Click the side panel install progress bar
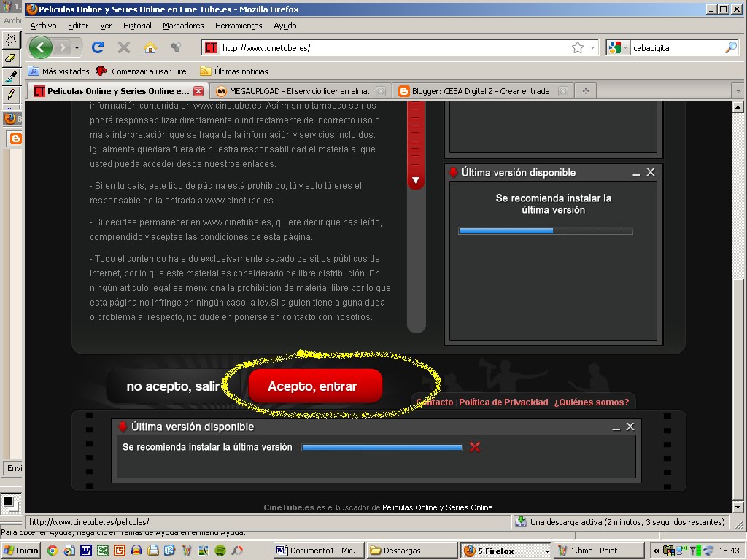Viewport: 747px width, 560px height. click(546, 231)
